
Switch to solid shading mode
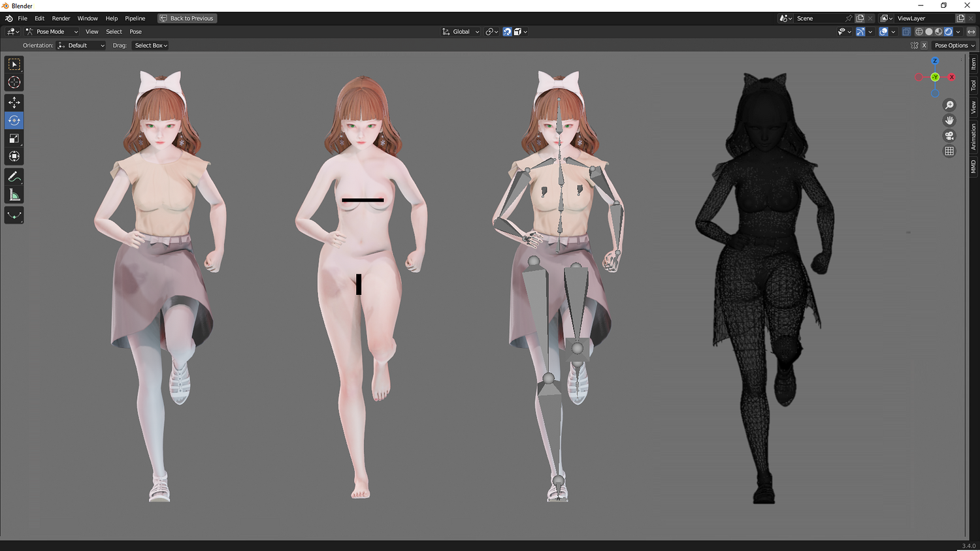(929, 31)
